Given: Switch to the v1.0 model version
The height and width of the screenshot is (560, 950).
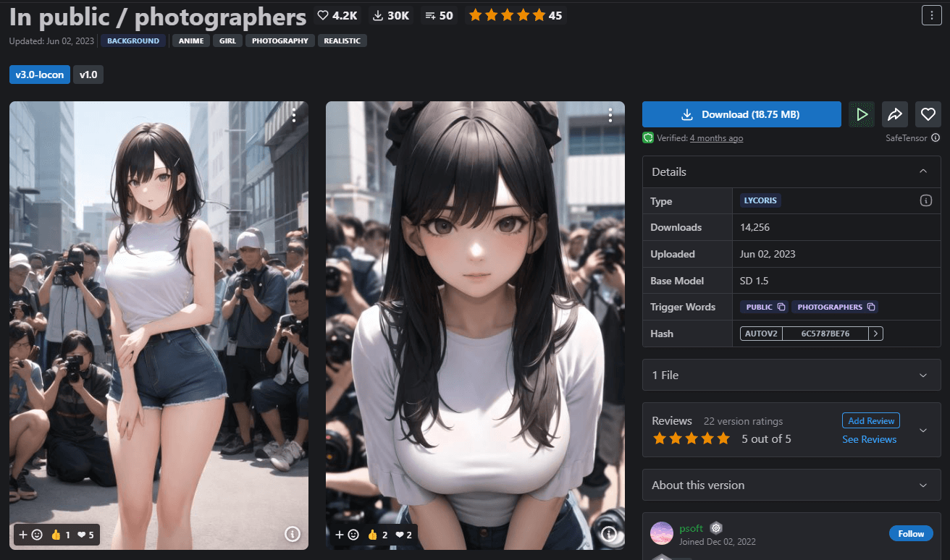Looking at the screenshot, I should [x=88, y=74].
